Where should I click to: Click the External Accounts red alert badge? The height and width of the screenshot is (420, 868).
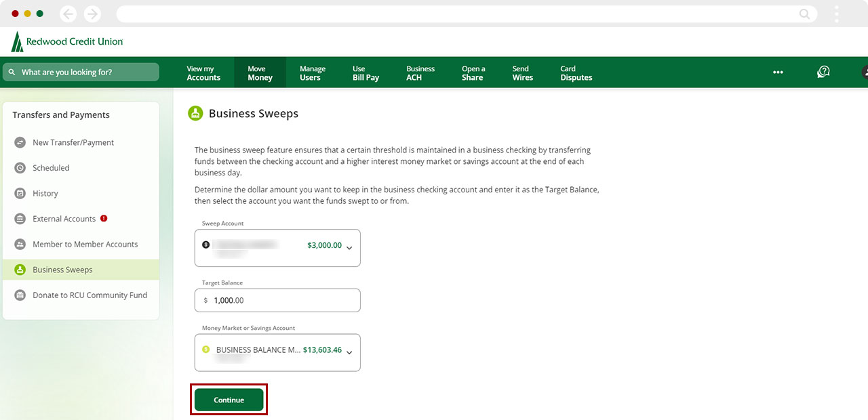(104, 218)
